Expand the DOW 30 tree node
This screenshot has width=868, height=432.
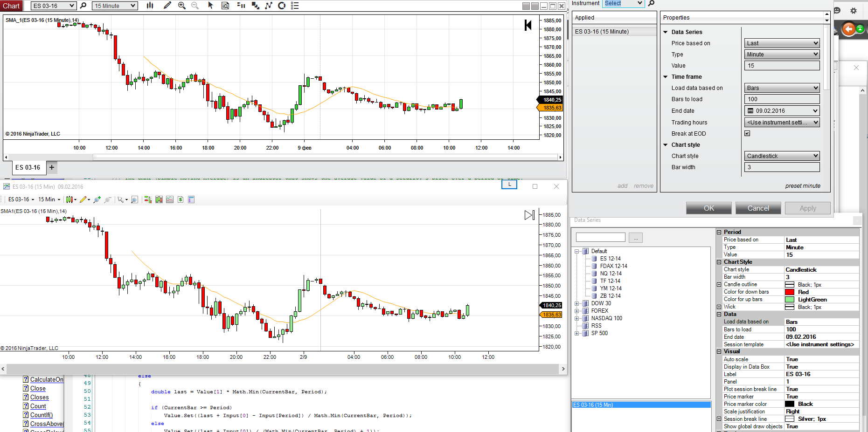pos(577,303)
